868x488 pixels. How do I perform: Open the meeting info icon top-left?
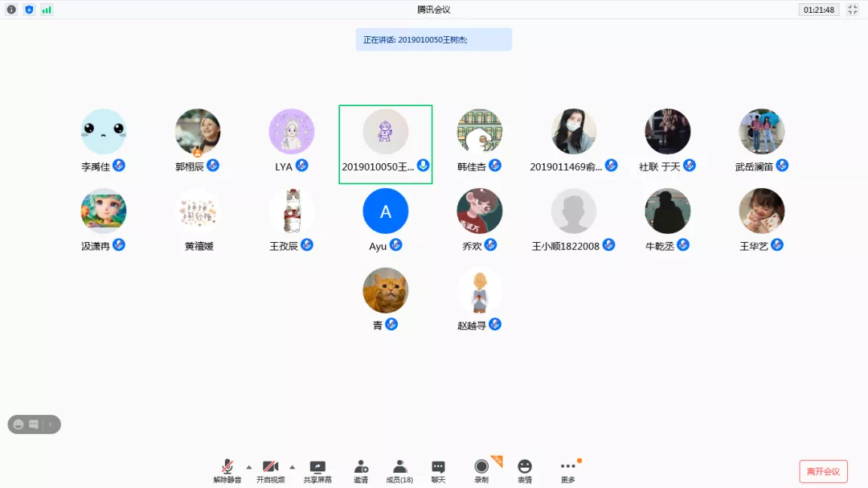(x=10, y=10)
